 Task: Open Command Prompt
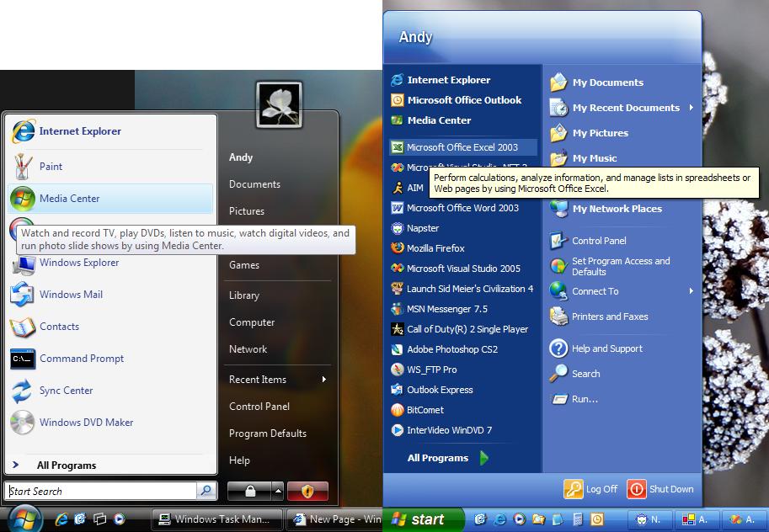[x=81, y=359]
